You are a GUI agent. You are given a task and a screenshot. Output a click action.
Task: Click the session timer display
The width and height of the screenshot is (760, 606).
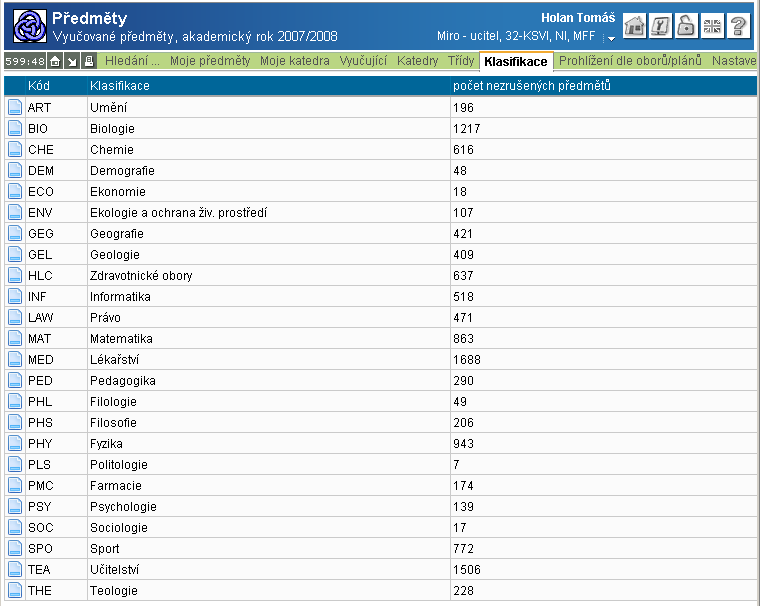[25, 62]
